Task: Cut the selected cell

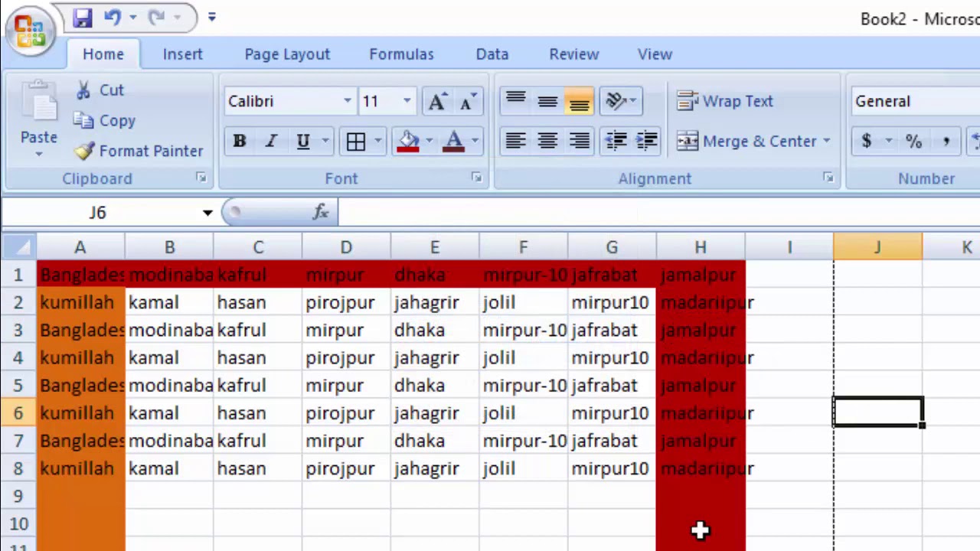Action: point(100,90)
